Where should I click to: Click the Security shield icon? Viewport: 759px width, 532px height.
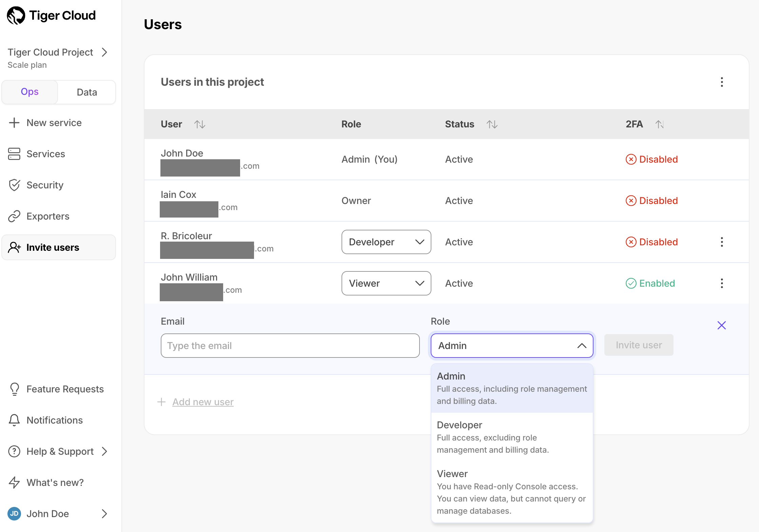(14, 185)
